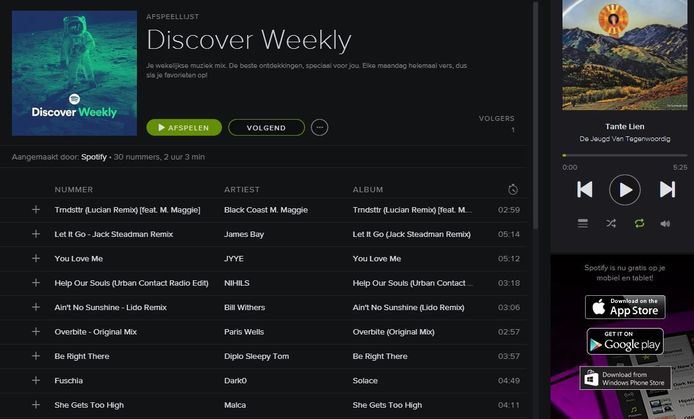Screen dimensions: 694x419
Task: Sort the list by ARTIEST column
Action: coord(242,189)
